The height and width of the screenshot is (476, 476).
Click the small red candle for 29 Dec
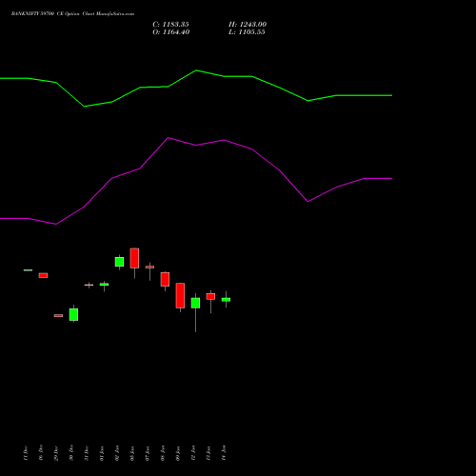click(58, 316)
